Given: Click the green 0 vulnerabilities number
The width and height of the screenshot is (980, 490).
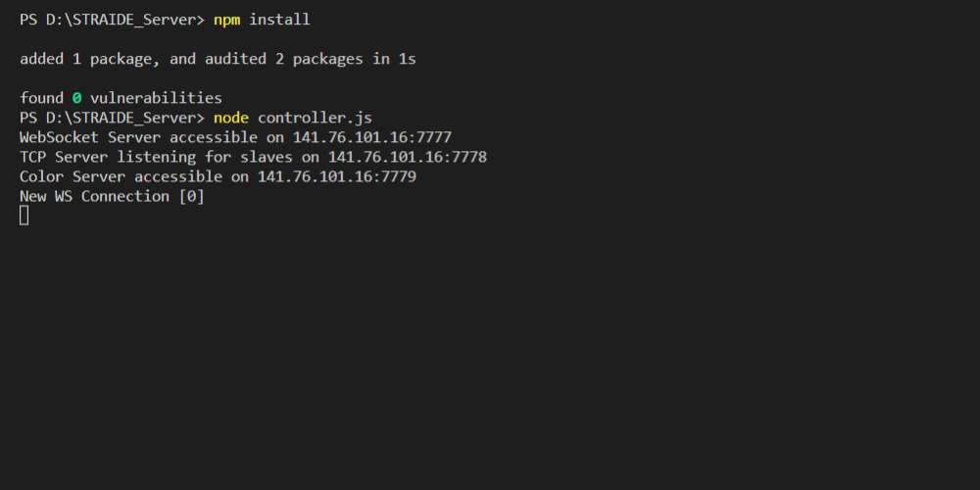Looking at the screenshot, I should pyautogui.click(x=76, y=98).
